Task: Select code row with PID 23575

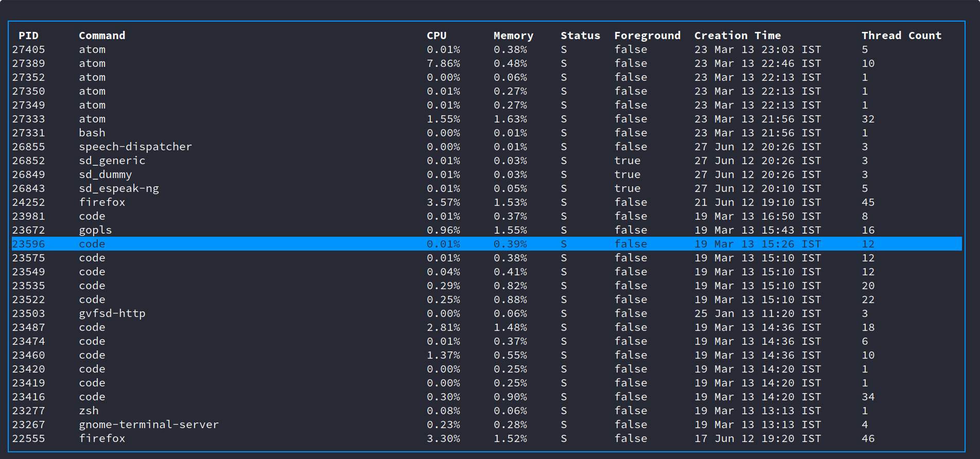Action: [487, 258]
